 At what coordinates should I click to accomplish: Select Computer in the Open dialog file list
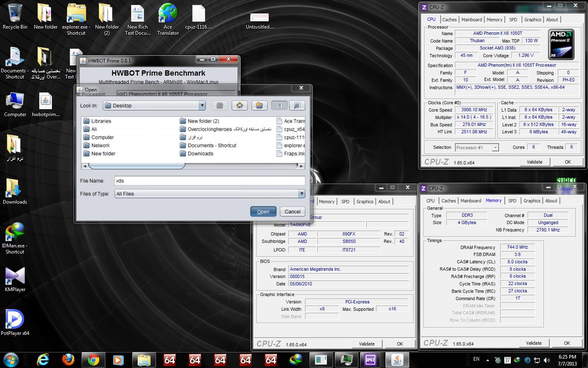[x=98, y=137]
